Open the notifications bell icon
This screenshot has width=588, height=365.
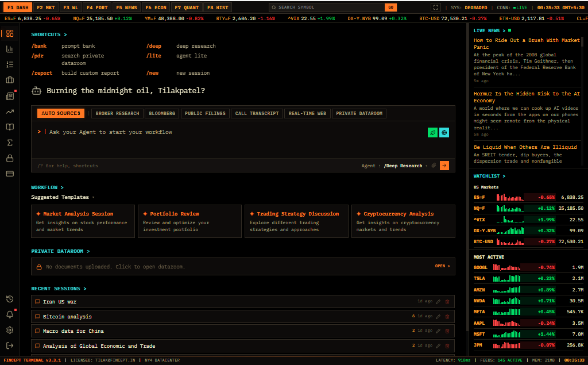(10, 314)
